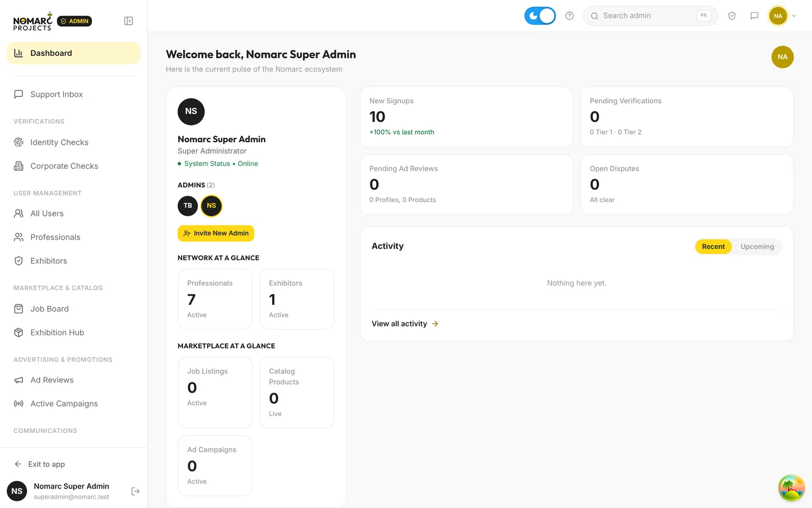Expand the account dropdown chevron
This screenshot has width=812, height=508.
794,16
